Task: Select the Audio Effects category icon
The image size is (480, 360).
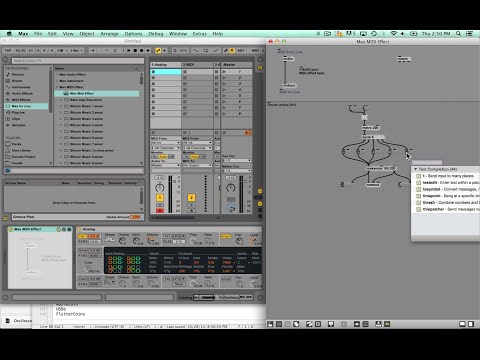Action: tap(8, 93)
